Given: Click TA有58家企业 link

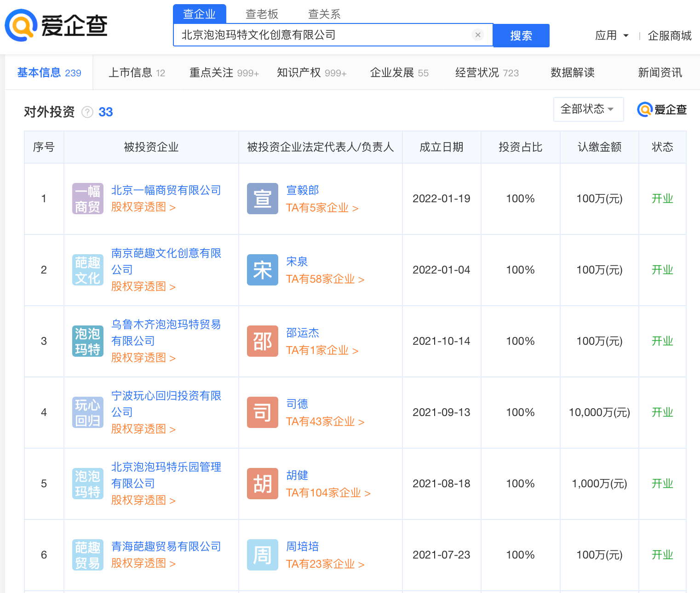Looking at the screenshot, I should 325,279.
